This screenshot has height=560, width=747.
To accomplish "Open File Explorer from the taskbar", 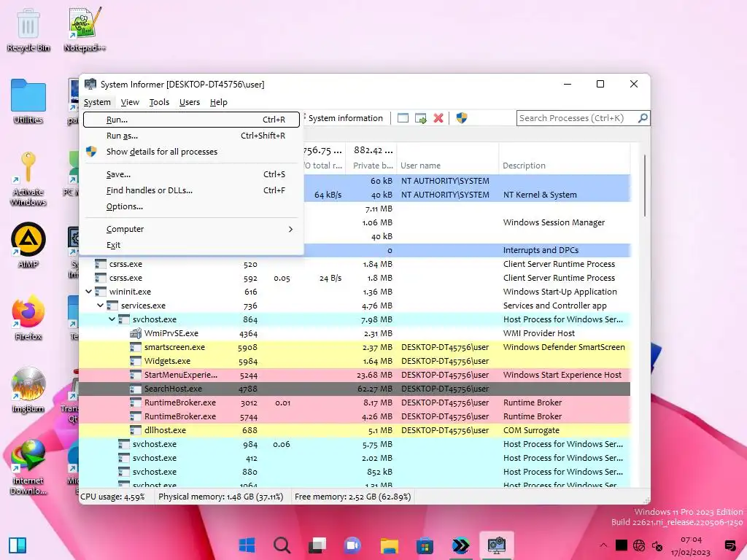I will coord(389,545).
